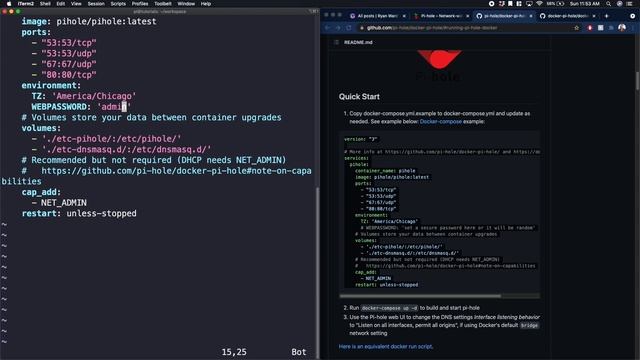Screen dimensions: 640x360
Task: Click WEBPASSWORD 'admin' value in terminal
Action: pyautogui.click(x=114, y=107)
